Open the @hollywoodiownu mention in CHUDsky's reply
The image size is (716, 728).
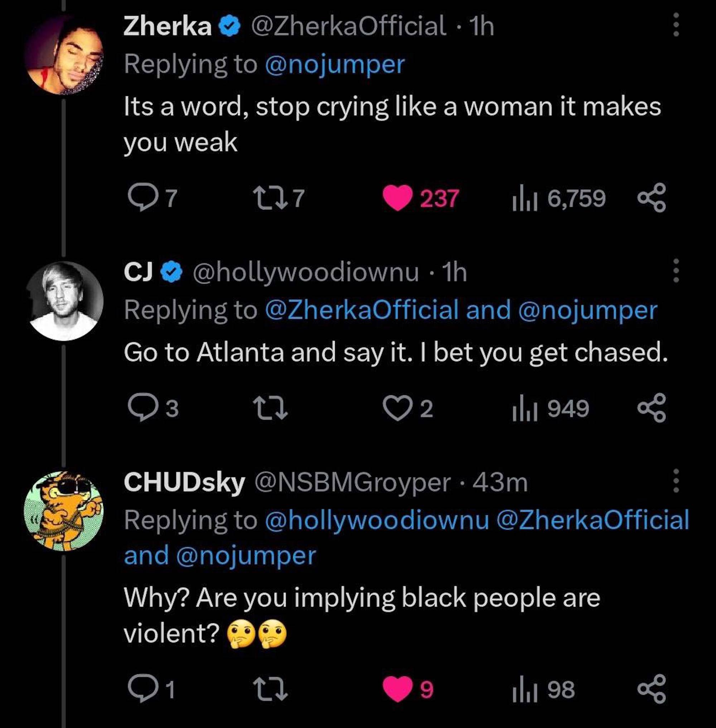377,520
